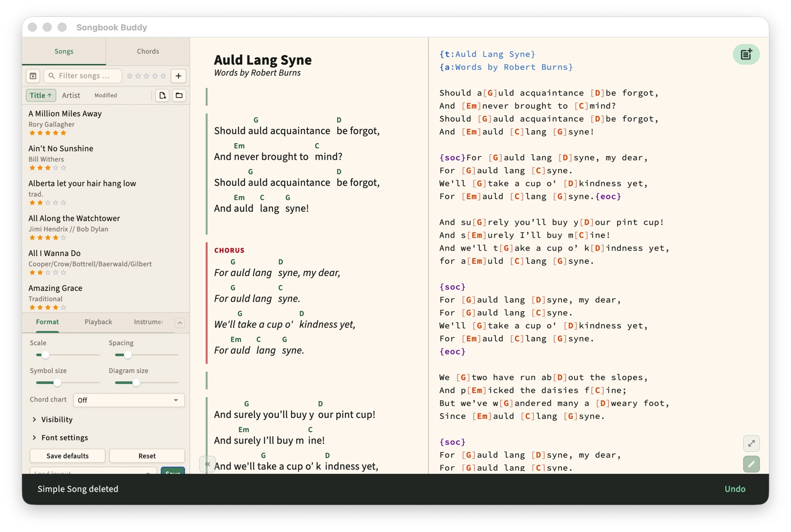Screen dimensions: 791x532
Task: Click the import songs icon beside the filter box
Action: tap(33, 76)
